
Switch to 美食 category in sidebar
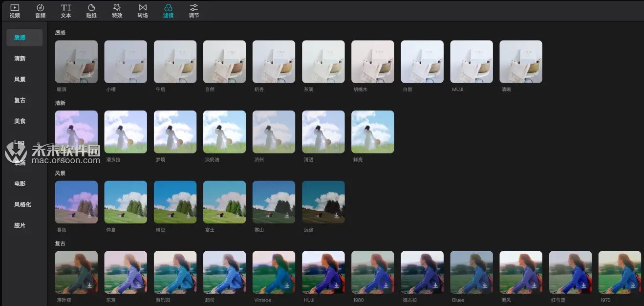point(20,121)
